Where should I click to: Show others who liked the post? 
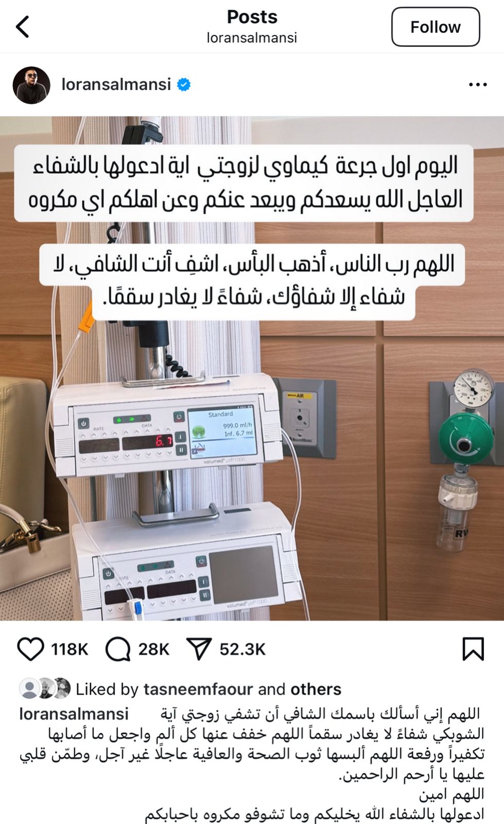pyautogui.click(x=316, y=689)
